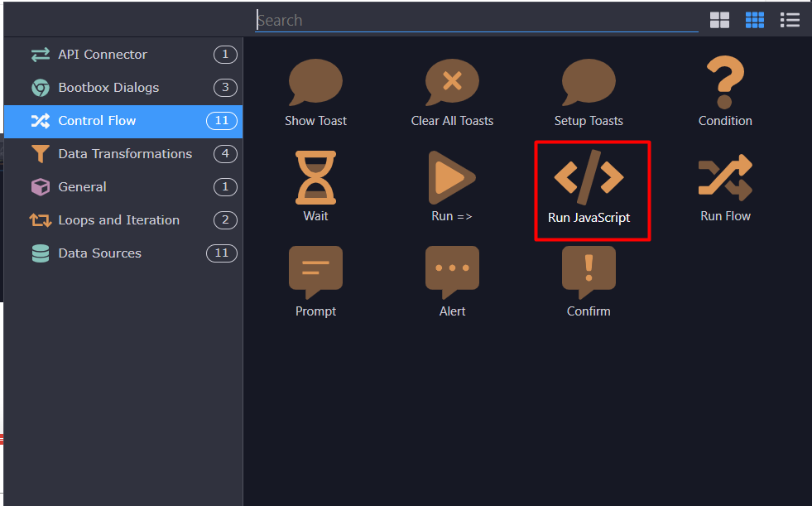Select the Wait hourglass icon
The image size is (812, 506).
(315, 177)
